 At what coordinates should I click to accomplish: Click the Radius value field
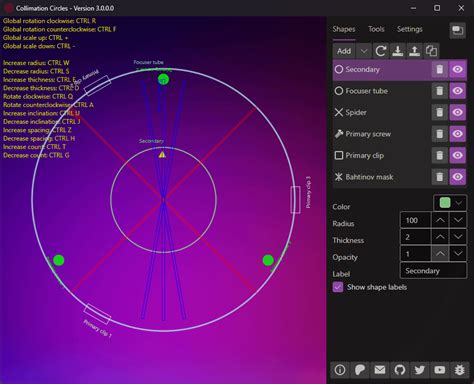415,220
